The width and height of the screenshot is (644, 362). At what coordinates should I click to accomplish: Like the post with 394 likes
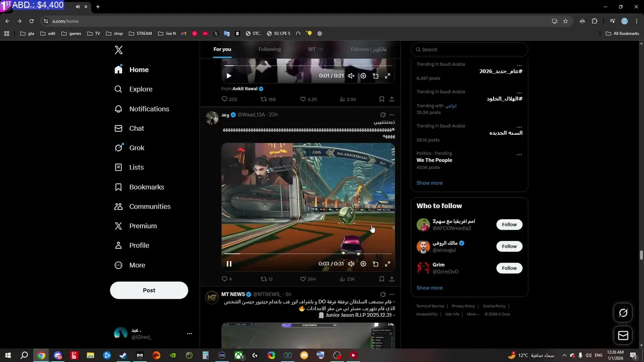308,279
